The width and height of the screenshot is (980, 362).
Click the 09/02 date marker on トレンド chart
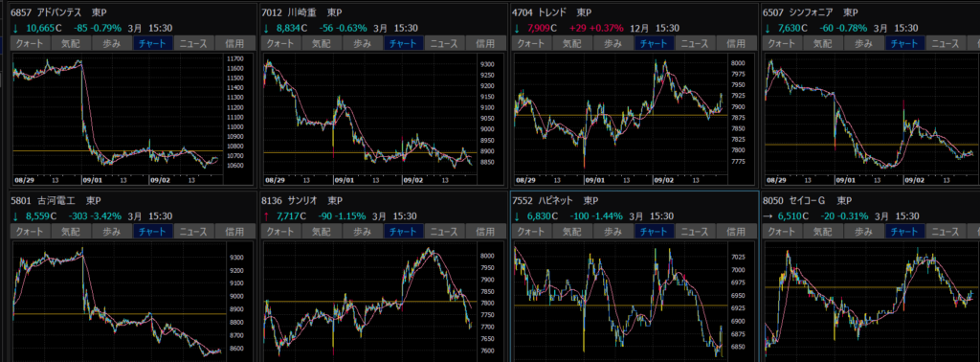[664, 179]
